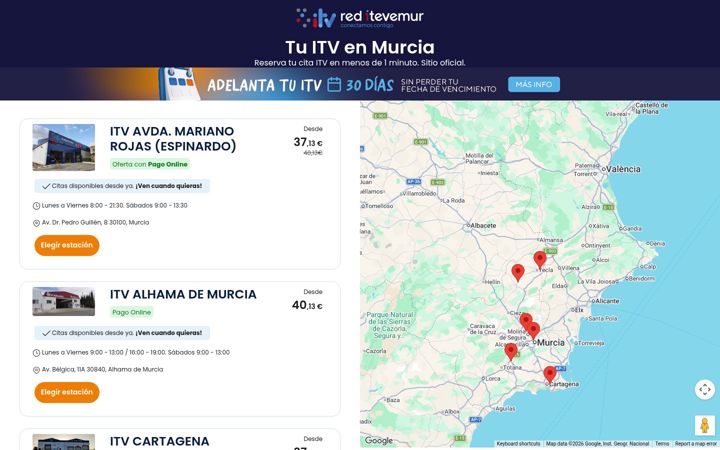Screen dimensions: 720x450
Task: Select the map marker west of Yecla
Action: [x=518, y=272]
